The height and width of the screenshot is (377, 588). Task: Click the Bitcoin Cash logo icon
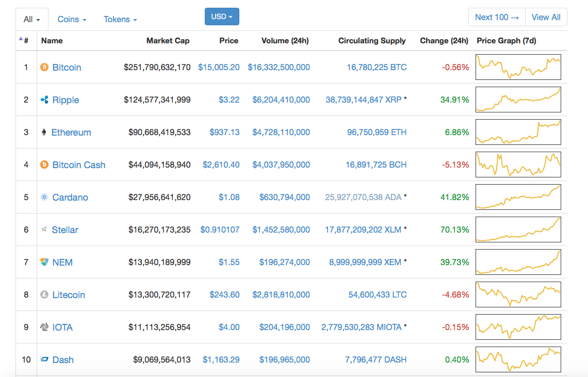pyautogui.click(x=44, y=165)
